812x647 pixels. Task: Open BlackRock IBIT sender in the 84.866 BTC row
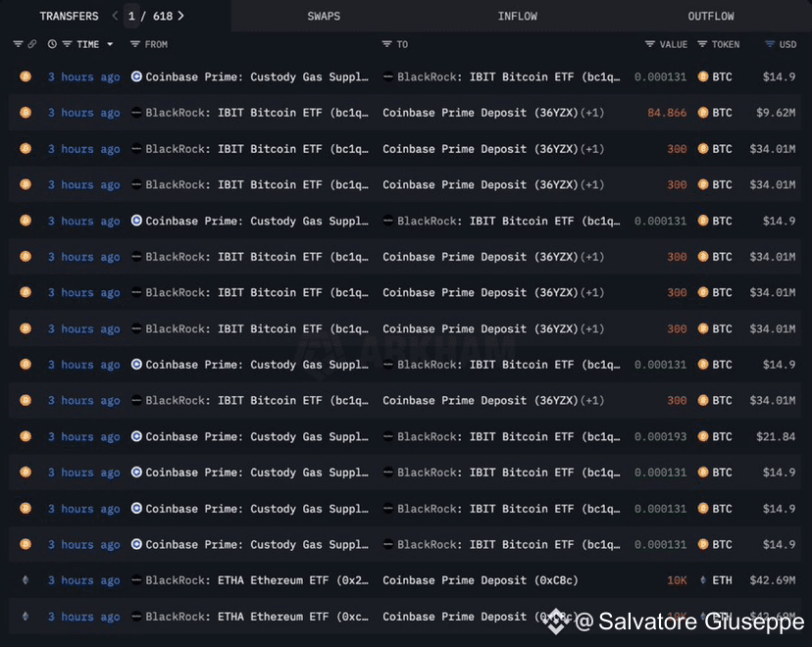257,113
